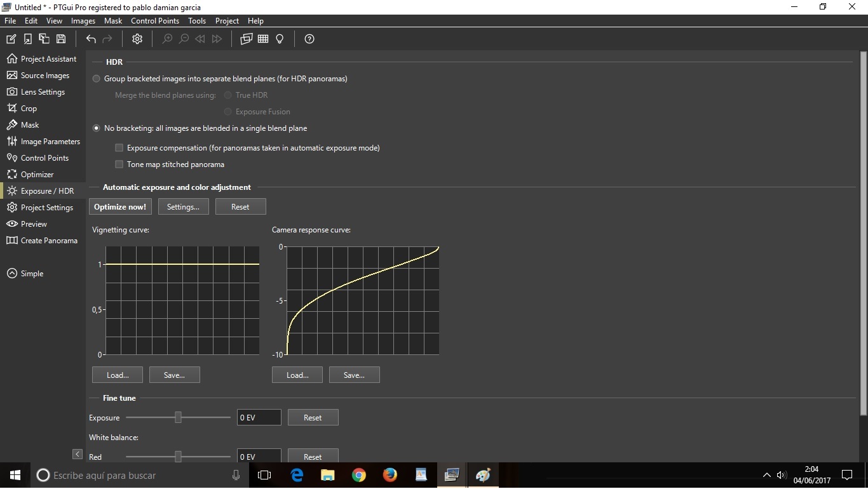
Task: Open Microsoft Edge from taskbar
Action: tap(297, 475)
